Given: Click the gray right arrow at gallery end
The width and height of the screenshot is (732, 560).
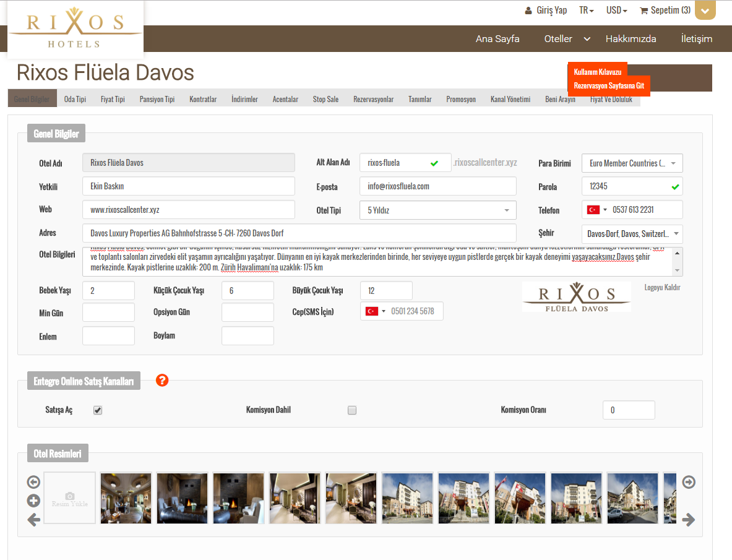Looking at the screenshot, I should click(x=689, y=519).
